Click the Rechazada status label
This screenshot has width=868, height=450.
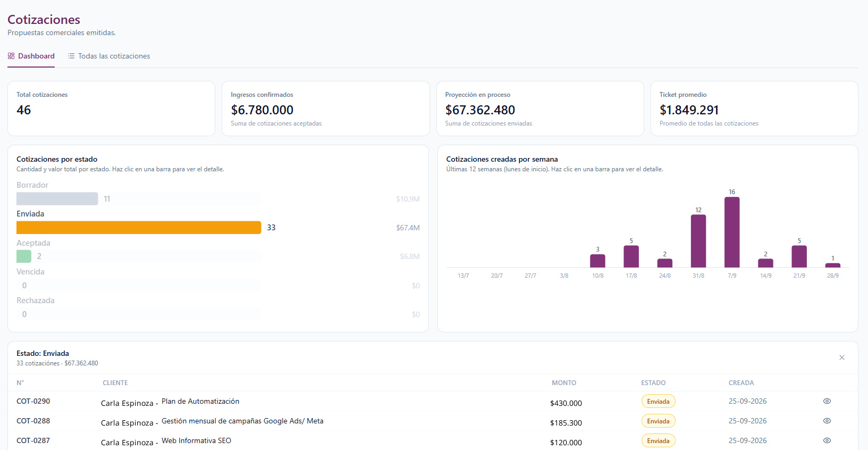pyautogui.click(x=36, y=301)
